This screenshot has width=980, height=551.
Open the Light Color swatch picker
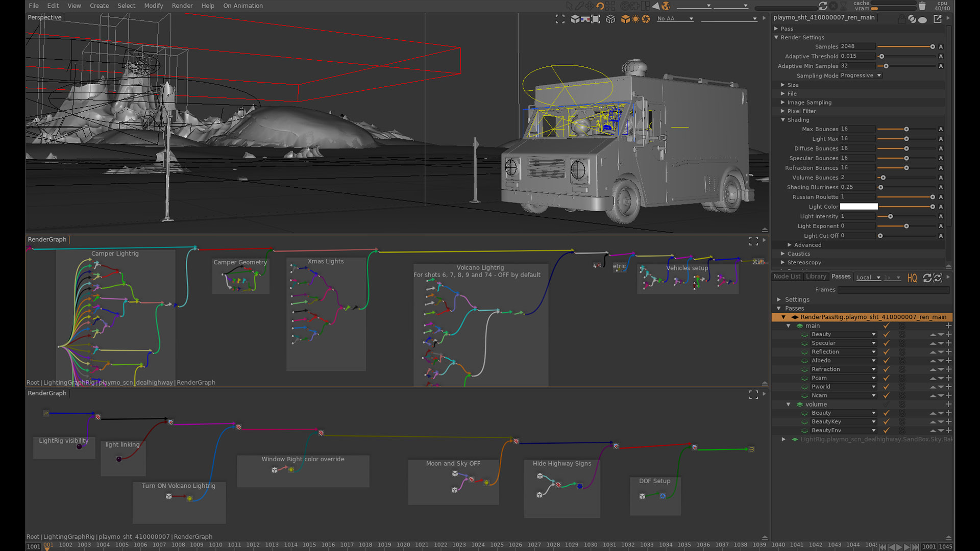(x=859, y=207)
